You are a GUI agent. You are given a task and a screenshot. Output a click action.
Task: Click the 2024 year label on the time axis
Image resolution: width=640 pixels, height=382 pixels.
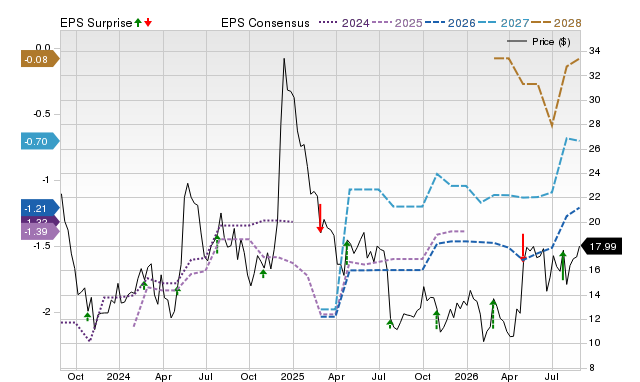click(x=118, y=376)
